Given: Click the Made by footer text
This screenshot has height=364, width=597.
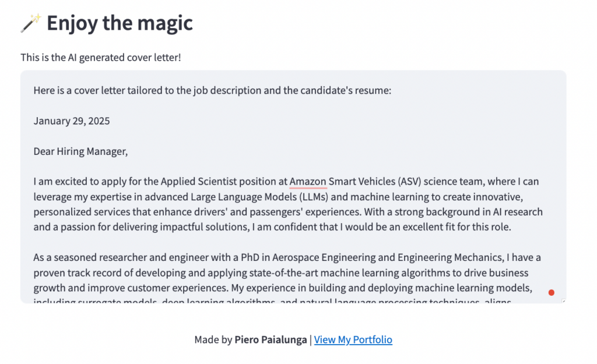Looking at the screenshot, I should [213, 340].
